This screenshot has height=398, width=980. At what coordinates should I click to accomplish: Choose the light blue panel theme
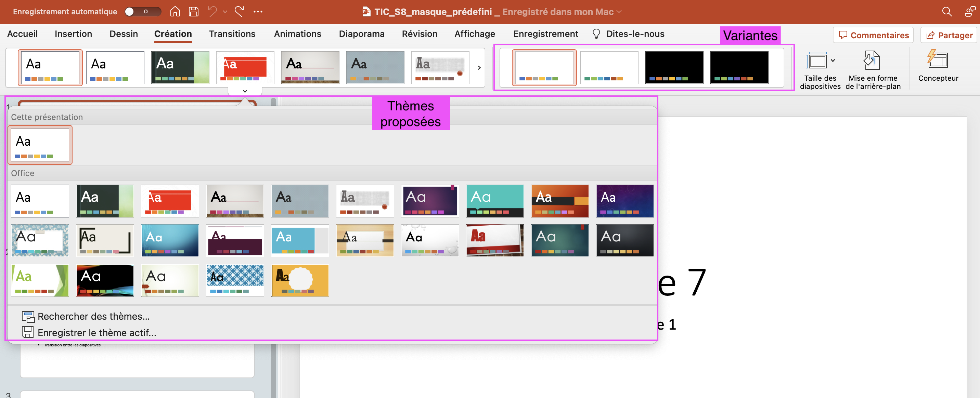(300, 241)
